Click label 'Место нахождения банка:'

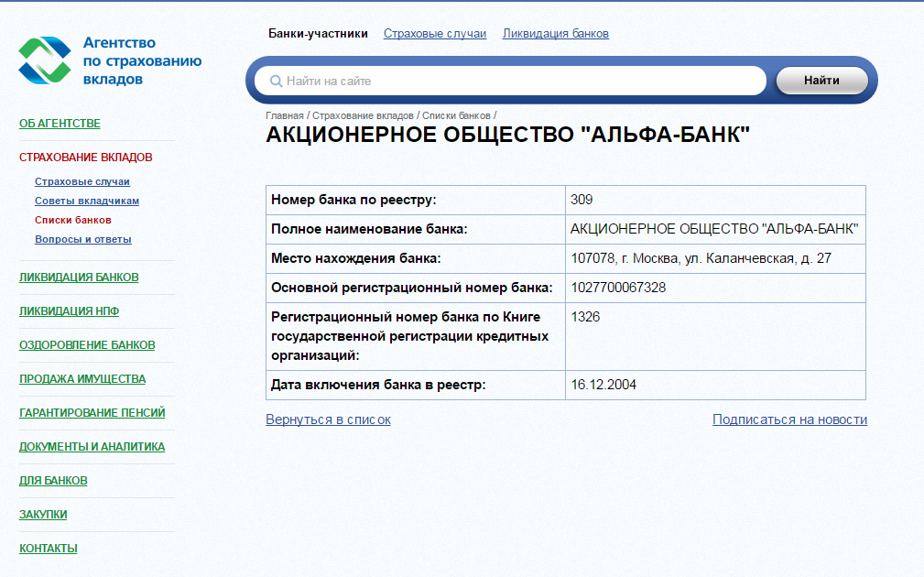click(x=356, y=258)
